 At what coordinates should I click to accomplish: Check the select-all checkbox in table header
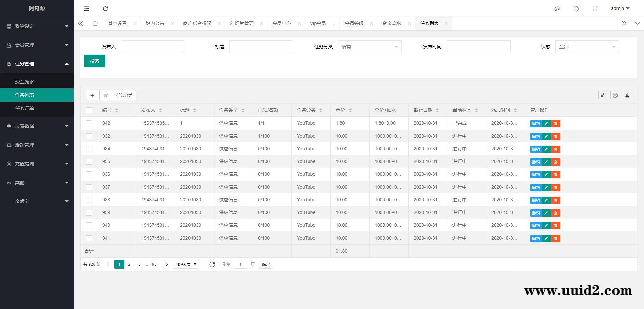pyautogui.click(x=89, y=110)
